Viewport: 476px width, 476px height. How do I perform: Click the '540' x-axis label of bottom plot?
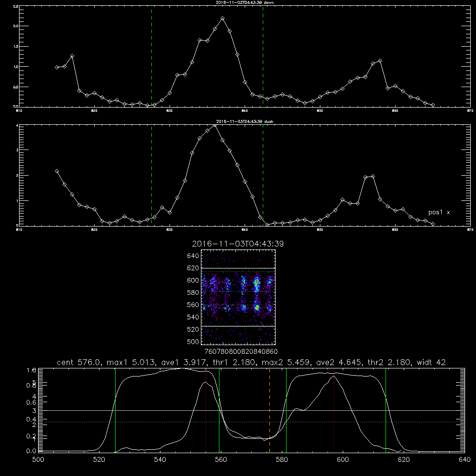[x=160, y=460]
